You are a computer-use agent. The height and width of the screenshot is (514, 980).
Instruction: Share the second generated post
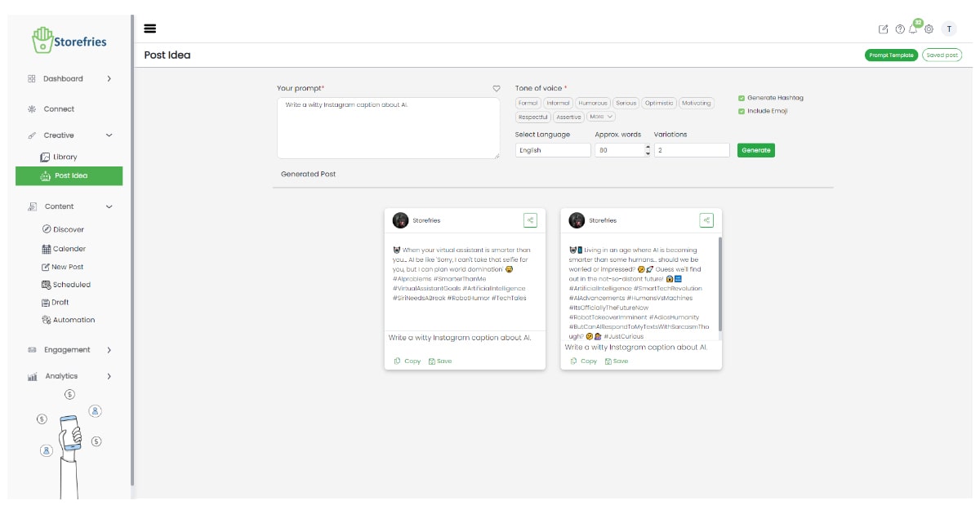tap(706, 220)
